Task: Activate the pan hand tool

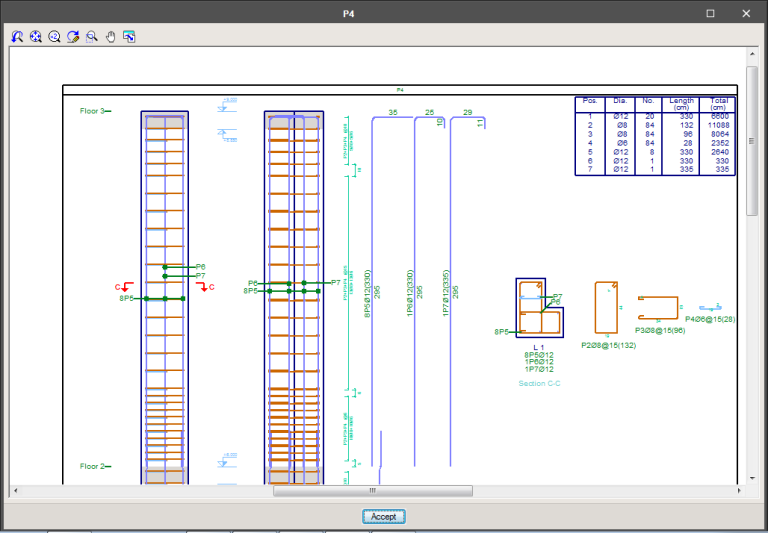Action: 110,37
